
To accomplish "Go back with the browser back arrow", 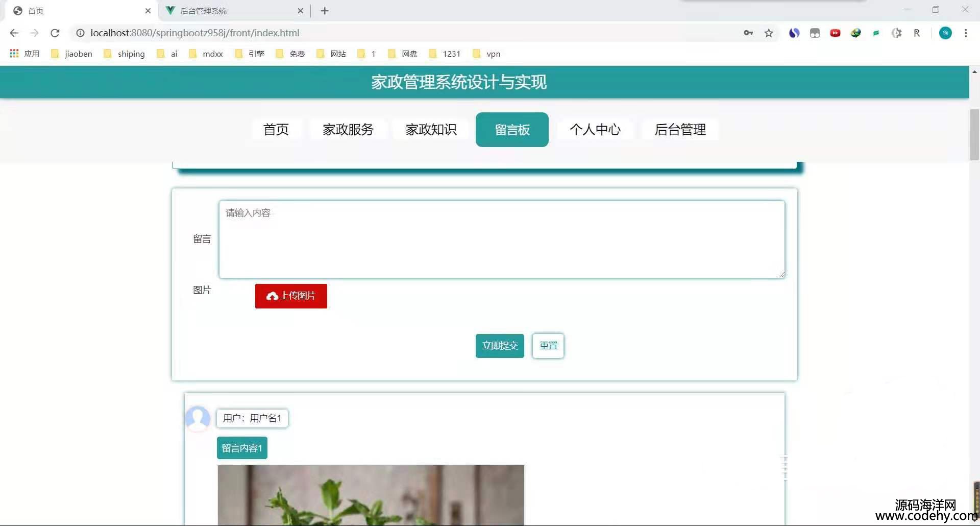I will pos(14,33).
